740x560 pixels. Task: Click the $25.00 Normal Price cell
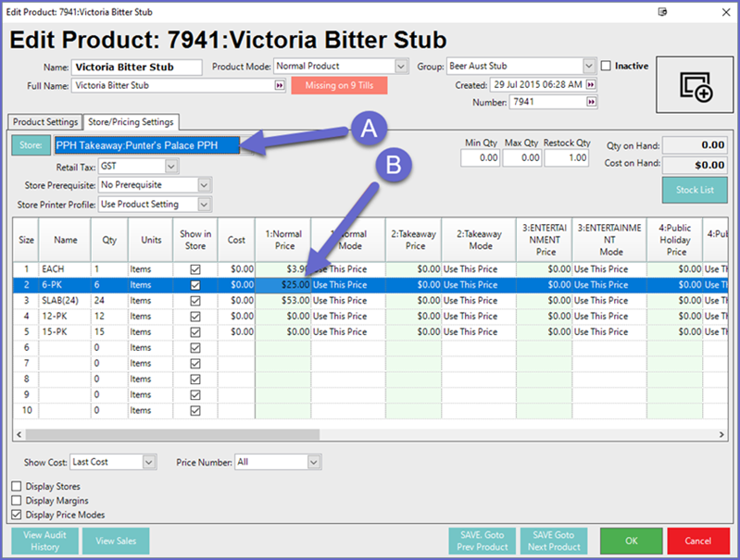[283, 285]
